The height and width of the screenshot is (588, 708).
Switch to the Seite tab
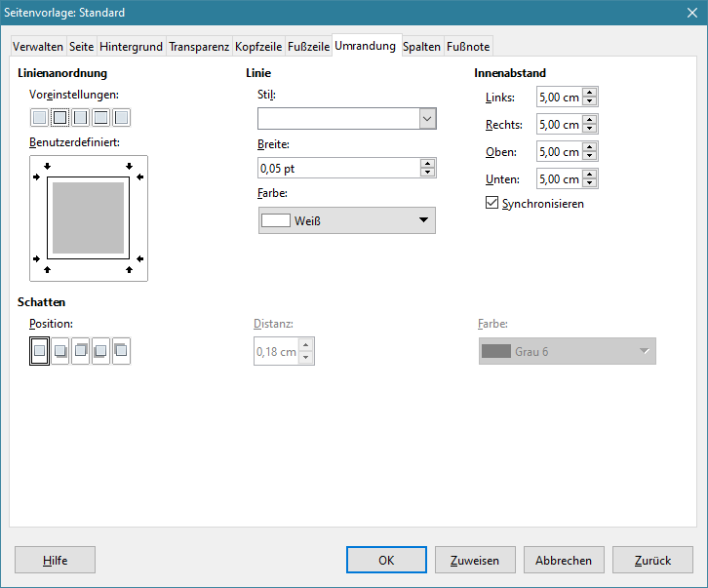tap(81, 47)
